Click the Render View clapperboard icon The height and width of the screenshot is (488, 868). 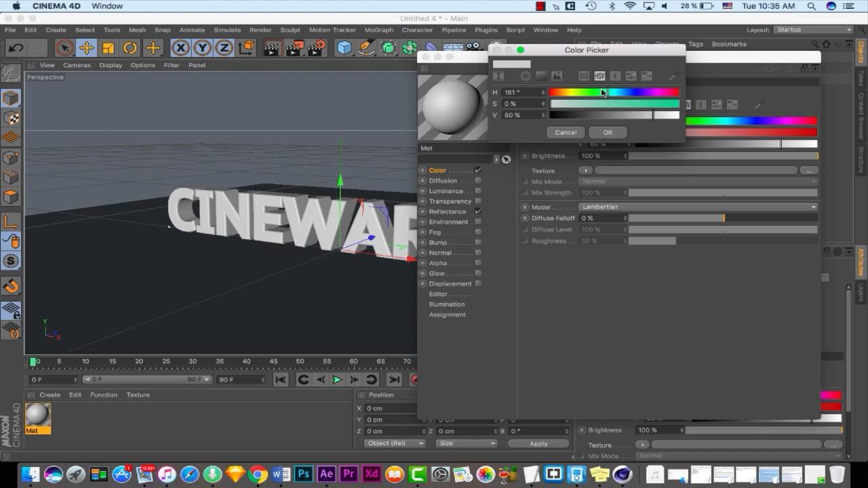272,47
